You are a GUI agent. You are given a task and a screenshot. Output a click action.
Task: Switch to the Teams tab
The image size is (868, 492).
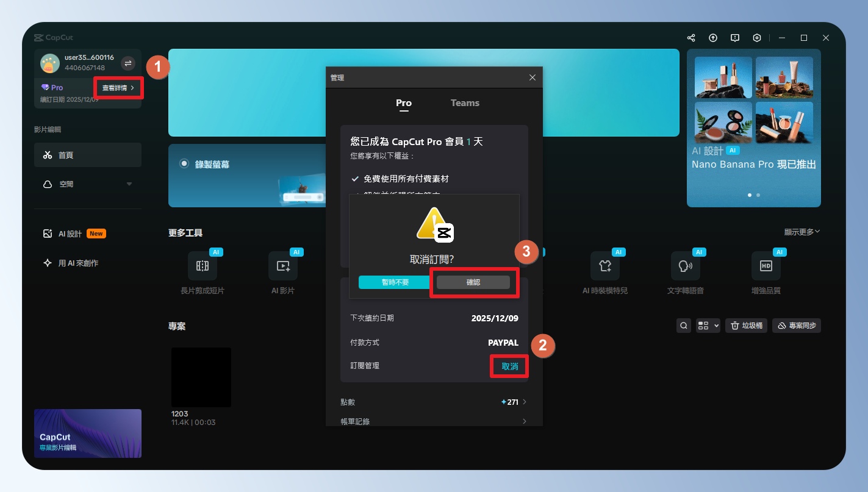(x=465, y=103)
